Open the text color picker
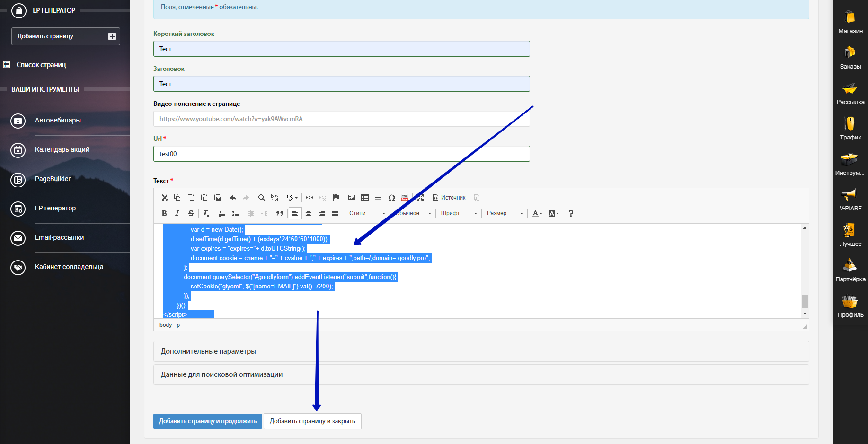868x444 pixels. [537, 213]
